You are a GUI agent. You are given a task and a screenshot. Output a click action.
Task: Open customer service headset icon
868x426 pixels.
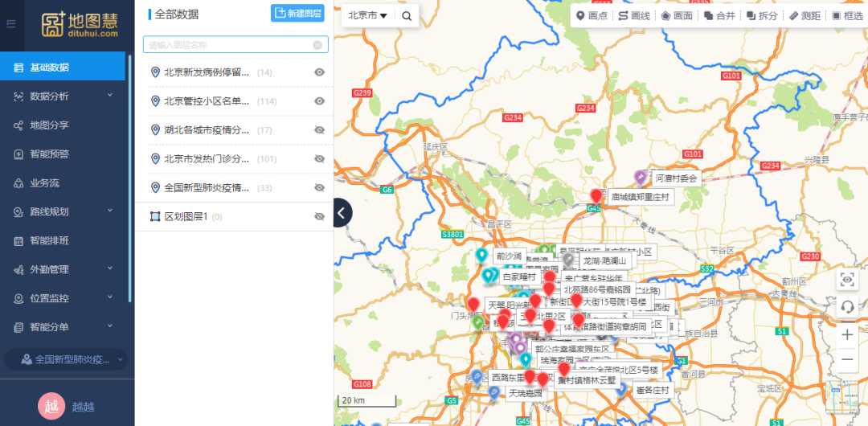847,306
